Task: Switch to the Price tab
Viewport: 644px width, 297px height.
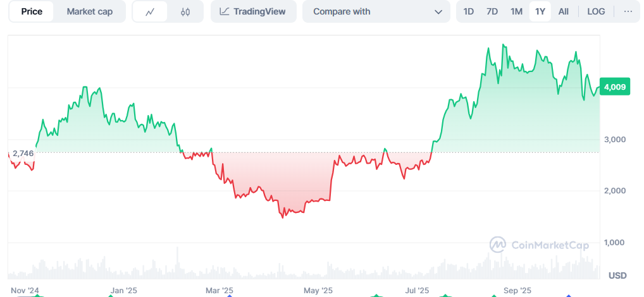Action: pyautogui.click(x=32, y=11)
